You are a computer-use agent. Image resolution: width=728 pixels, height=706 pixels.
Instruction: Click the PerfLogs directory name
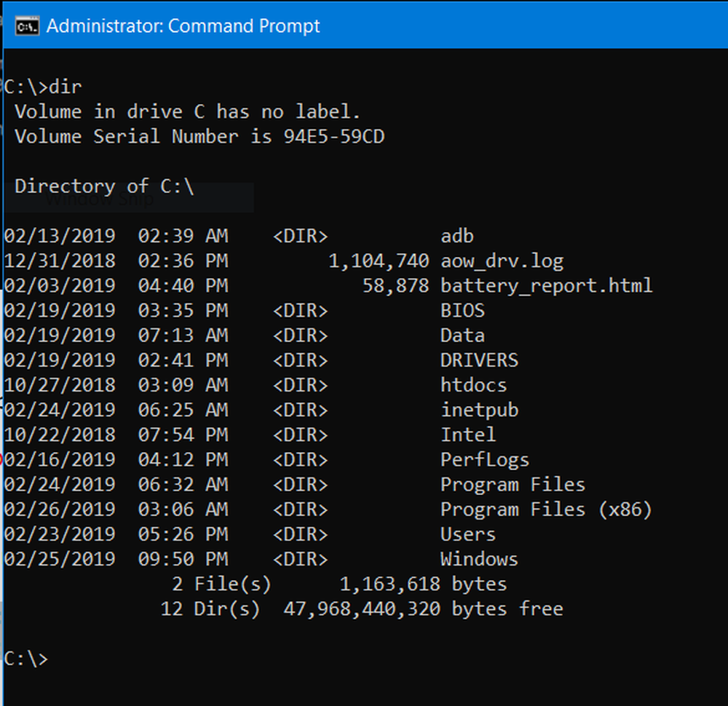(485, 460)
